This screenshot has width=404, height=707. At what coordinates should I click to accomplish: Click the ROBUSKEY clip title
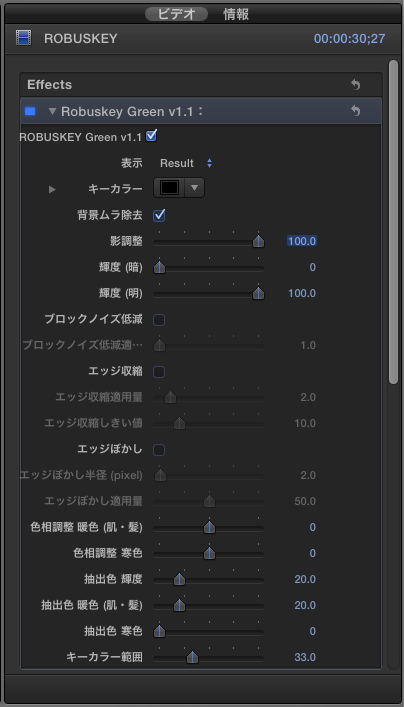pyautogui.click(x=80, y=39)
